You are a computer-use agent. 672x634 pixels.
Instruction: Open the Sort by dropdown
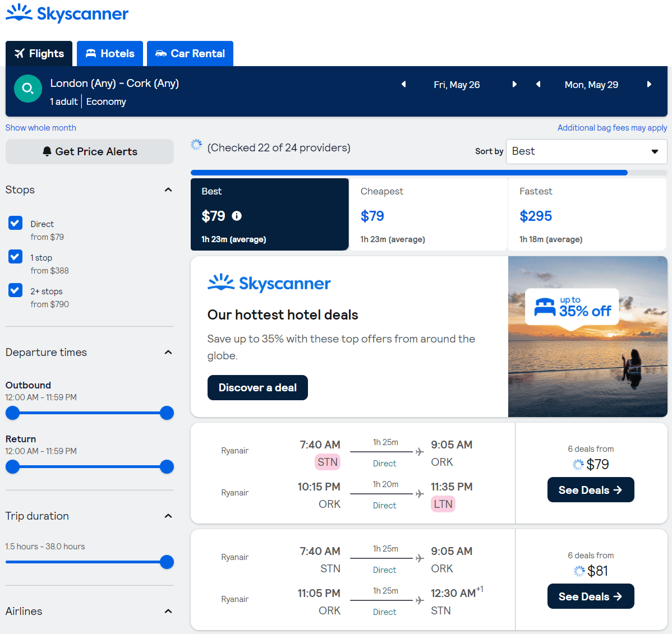586,151
